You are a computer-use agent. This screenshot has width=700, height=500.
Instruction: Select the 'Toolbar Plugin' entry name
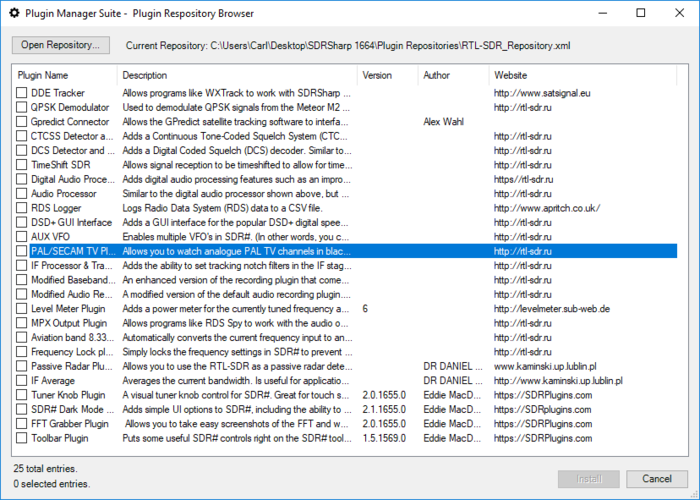tap(60, 438)
